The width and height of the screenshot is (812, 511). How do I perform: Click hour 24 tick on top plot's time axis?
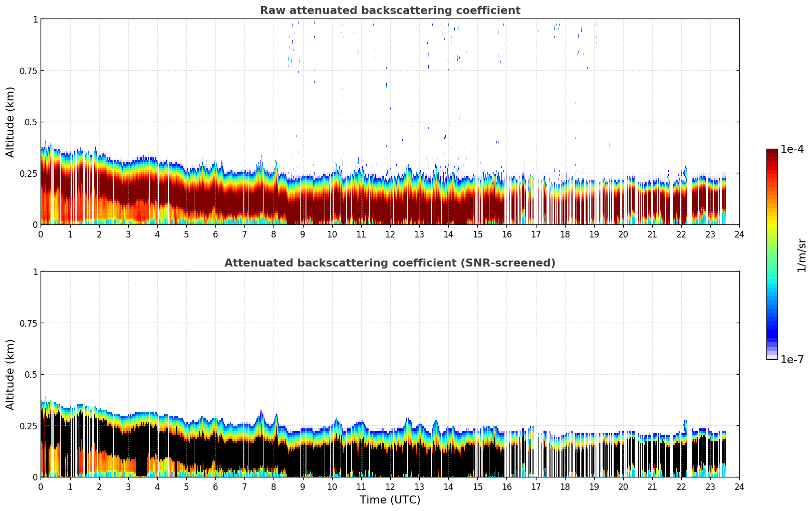point(739,234)
